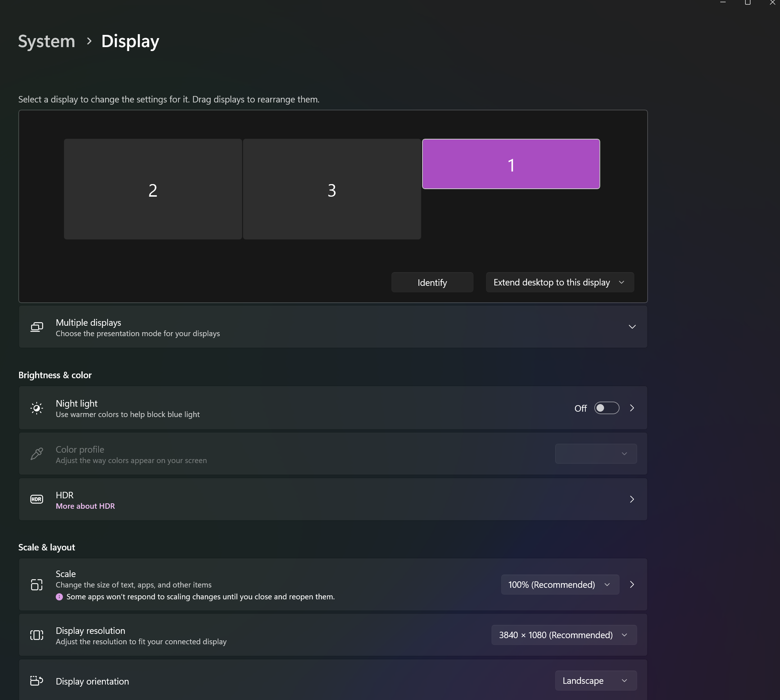The width and height of the screenshot is (780, 700).
Task: Click the Night light sun icon
Action: point(37,408)
